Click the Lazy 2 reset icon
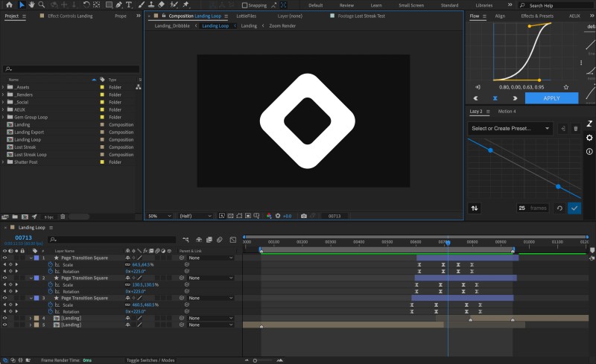 [x=559, y=208]
